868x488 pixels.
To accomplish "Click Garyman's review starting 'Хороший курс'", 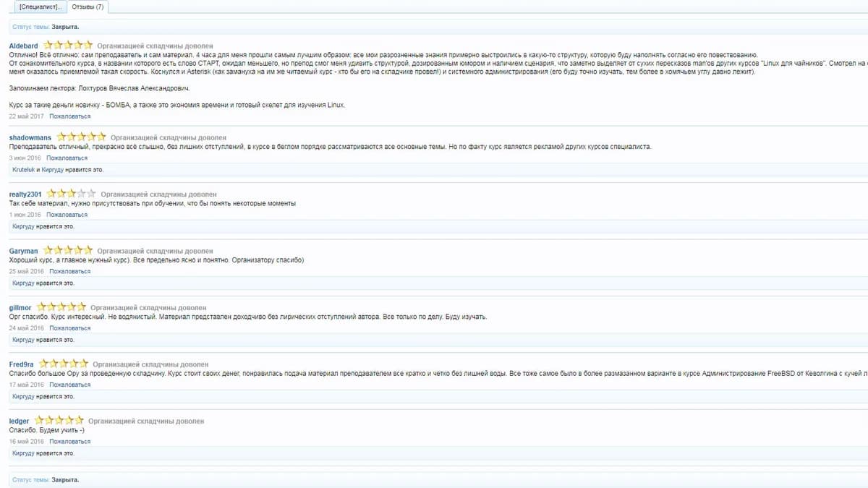I will point(156,260).
